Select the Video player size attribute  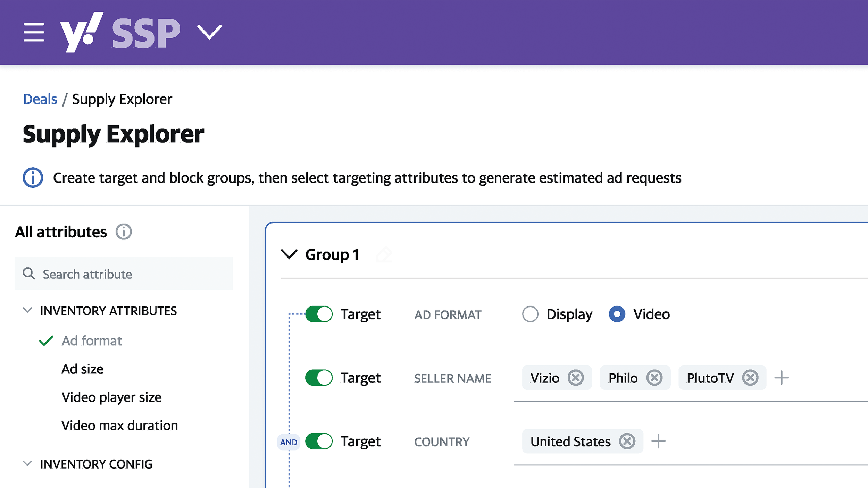(x=111, y=397)
